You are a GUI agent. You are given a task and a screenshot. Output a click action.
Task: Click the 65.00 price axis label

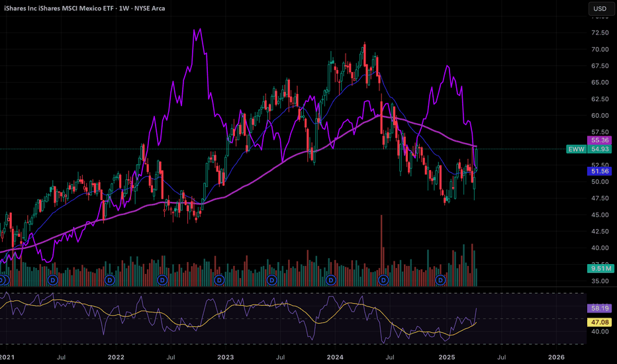600,82
